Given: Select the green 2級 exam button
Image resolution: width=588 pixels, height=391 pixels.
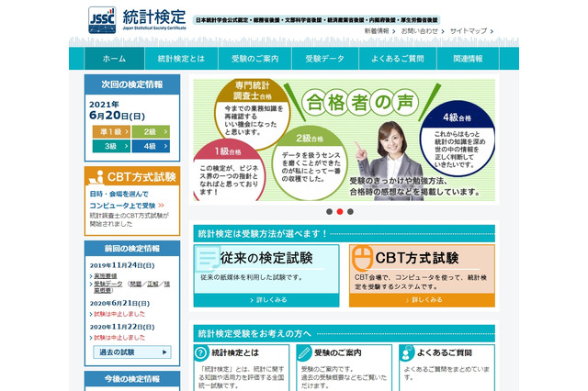Looking at the screenshot, I should (151, 132).
